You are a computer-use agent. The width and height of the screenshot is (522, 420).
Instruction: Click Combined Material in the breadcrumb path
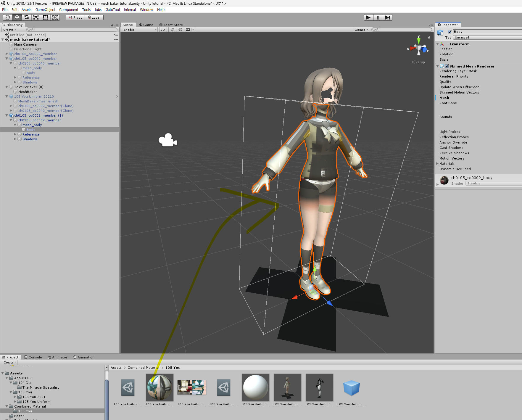tap(143, 368)
